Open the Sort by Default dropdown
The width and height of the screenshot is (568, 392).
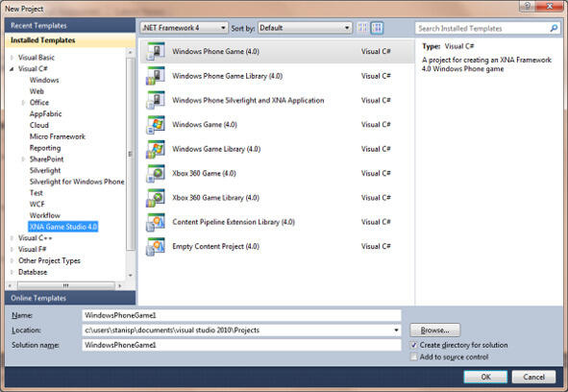[x=305, y=28]
